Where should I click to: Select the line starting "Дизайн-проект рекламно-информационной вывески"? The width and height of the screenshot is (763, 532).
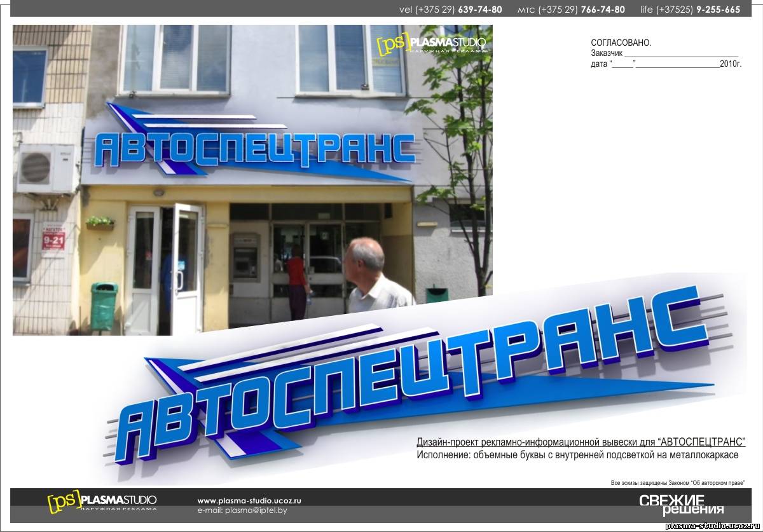pos(581,442)
